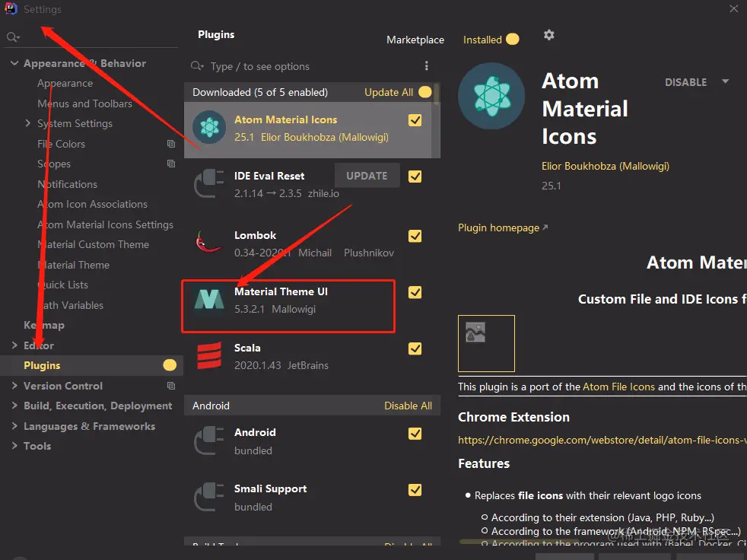
Task: Click the Version Control project-level icon
Action: tap(171, 386)
